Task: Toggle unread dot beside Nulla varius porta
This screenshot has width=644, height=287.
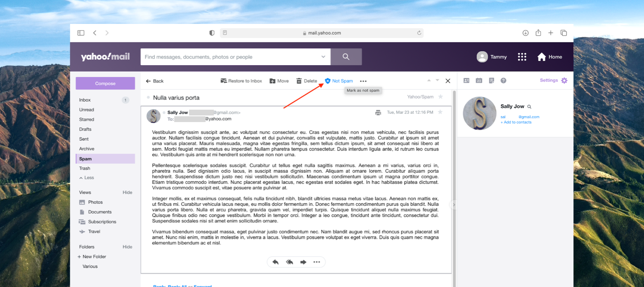Action: pyautogui.click(x=148, y=98)
